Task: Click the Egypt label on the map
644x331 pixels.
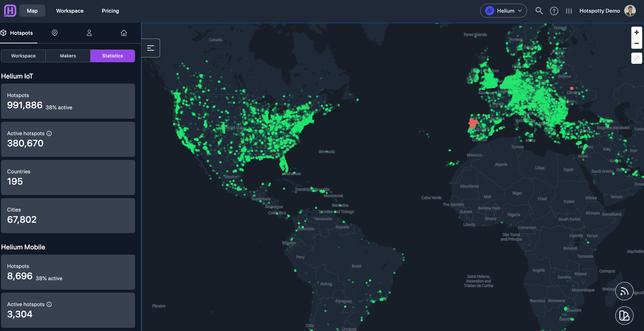Action: tap(568, 170)
